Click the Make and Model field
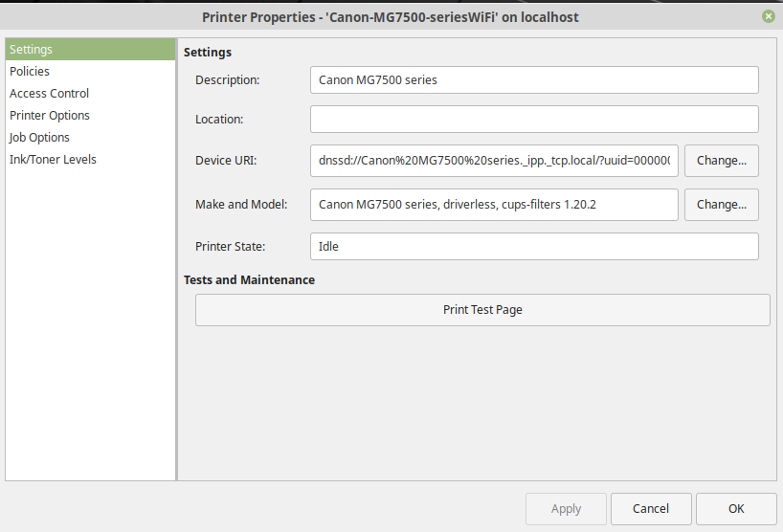 494,205
